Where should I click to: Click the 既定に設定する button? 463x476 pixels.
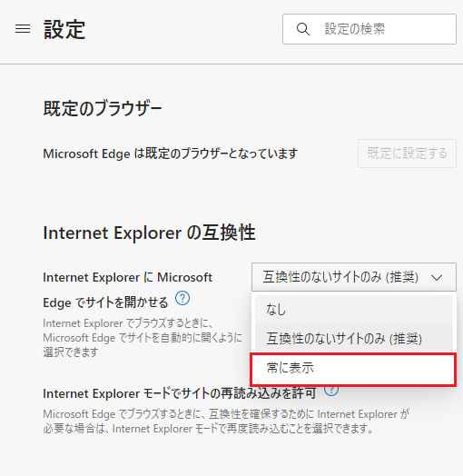[407, 154]
